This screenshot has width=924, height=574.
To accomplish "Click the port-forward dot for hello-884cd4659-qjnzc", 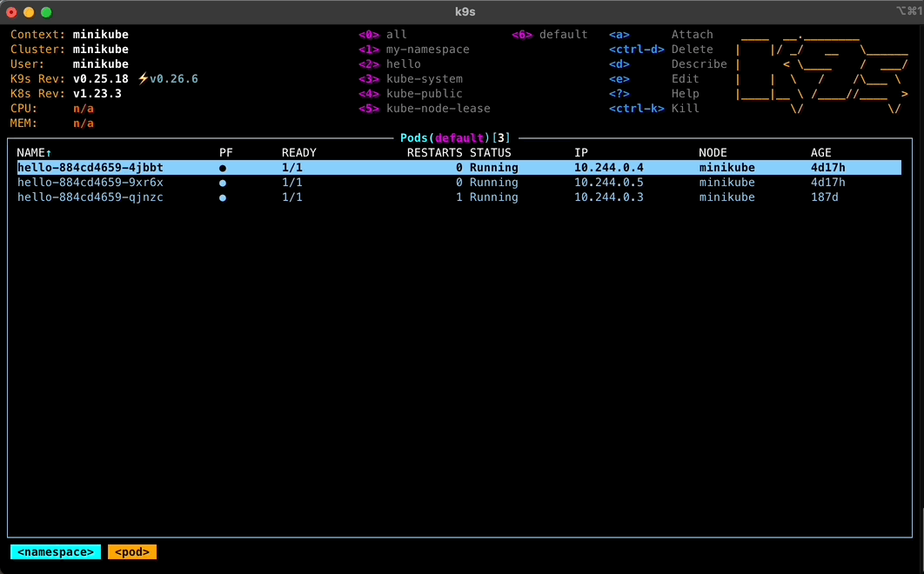I will (x=223, y=197).
